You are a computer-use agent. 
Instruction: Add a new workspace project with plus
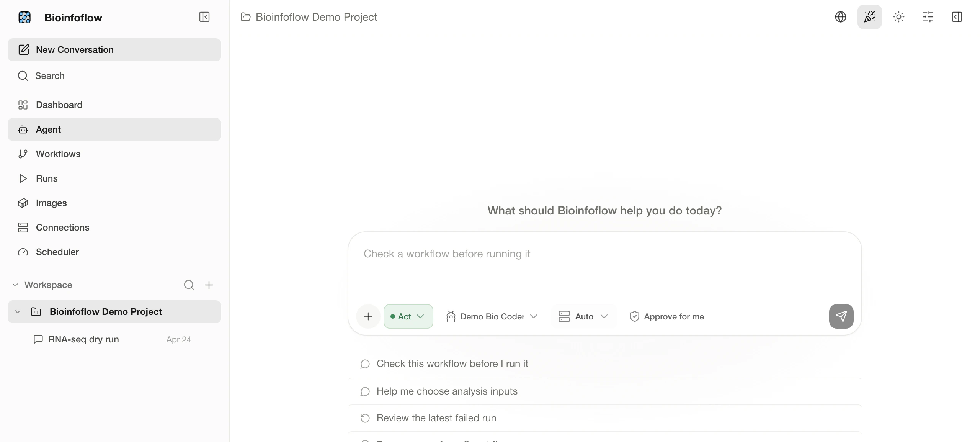point(209,285)
